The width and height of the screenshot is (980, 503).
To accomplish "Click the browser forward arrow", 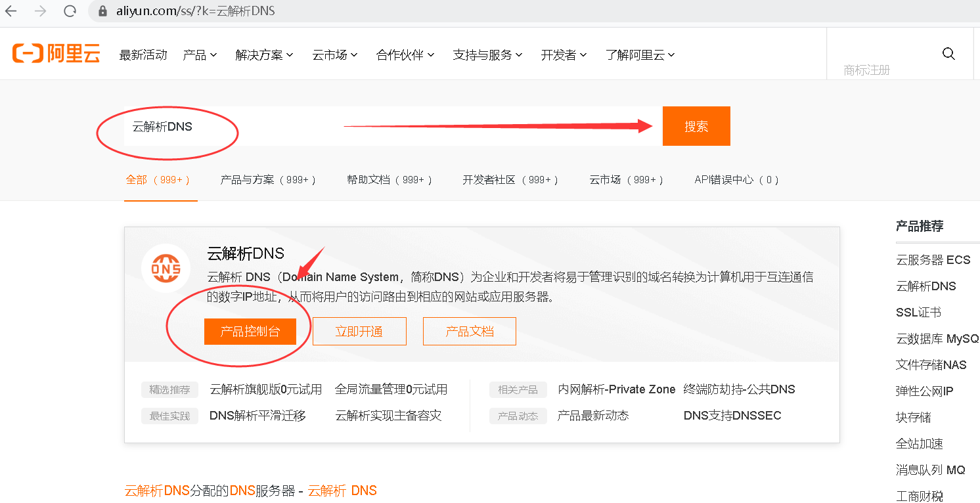I will [x=39, y=11].
